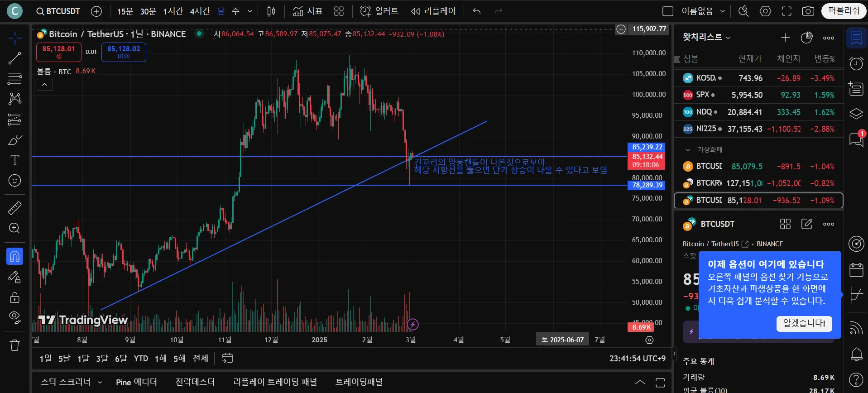The height and width of the screenshot is (393, 868).
Task: Switch to the 4시간 timeframe
Action: [200, 11]
